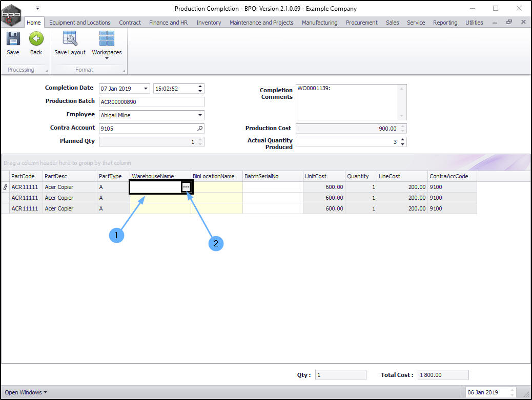Click the WarehouseName cell in the second row
This screenshot has height=400, width=532.
[160, 198]
